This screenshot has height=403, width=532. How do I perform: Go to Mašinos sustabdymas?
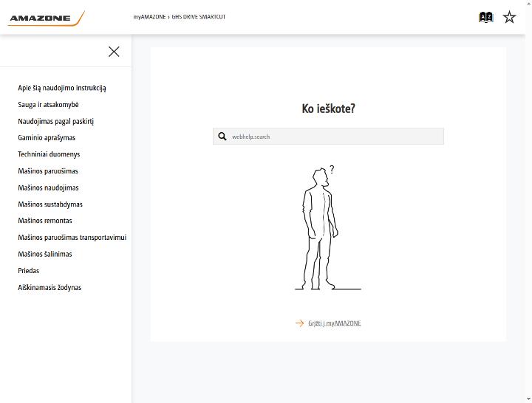[x=50, y=204]
